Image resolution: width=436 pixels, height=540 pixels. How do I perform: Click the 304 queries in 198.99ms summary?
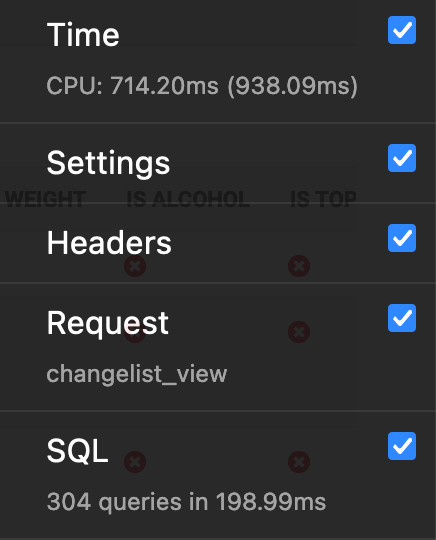pos(186,502)
